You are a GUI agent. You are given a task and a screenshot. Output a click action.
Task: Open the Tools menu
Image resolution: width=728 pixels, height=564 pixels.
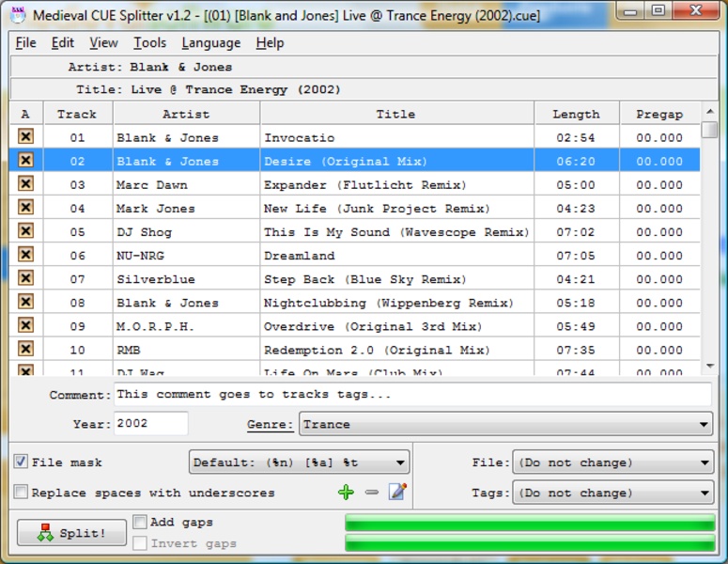point(149,43)
